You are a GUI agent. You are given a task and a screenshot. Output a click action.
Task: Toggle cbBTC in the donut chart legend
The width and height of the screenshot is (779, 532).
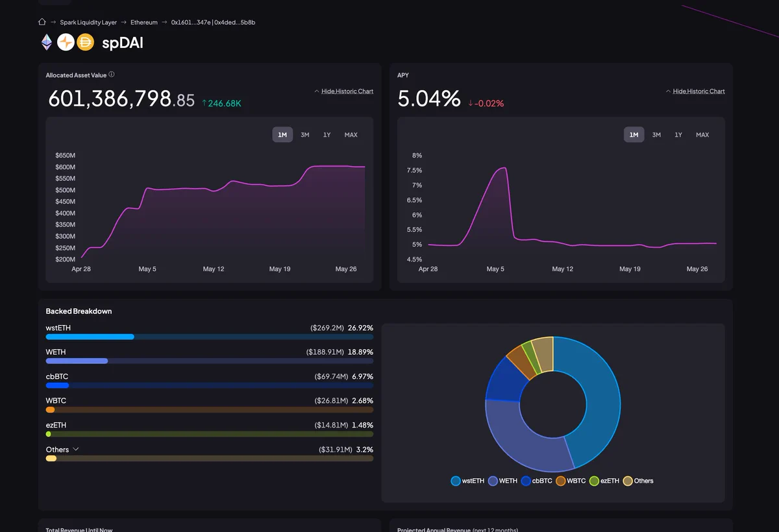pos(537,481)
